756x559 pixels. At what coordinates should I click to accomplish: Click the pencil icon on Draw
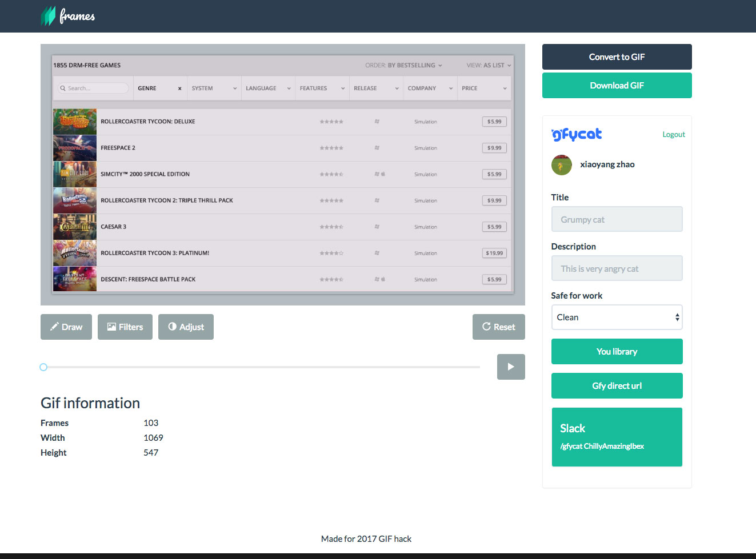click(54, 327)
